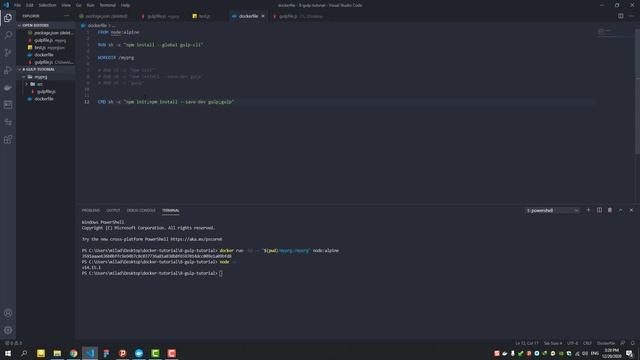640x360 pixels.
Task: Open gulpfile.js under myprg folder
Action: click(47, 92)
